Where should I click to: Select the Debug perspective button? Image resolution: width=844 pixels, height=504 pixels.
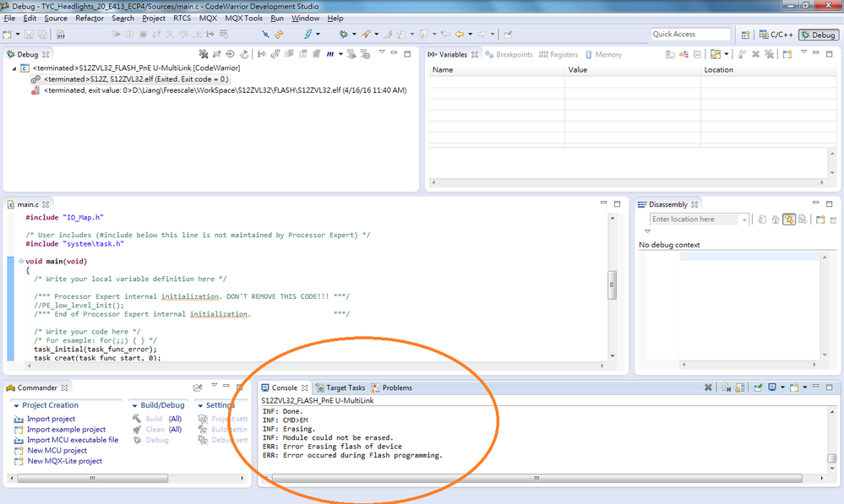[818, 35]
